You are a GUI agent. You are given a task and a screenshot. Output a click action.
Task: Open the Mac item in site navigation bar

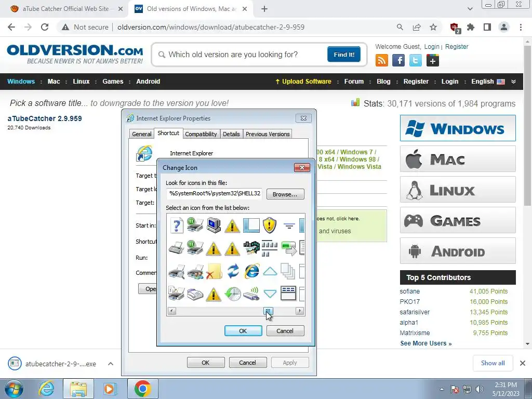coord(54,82)
